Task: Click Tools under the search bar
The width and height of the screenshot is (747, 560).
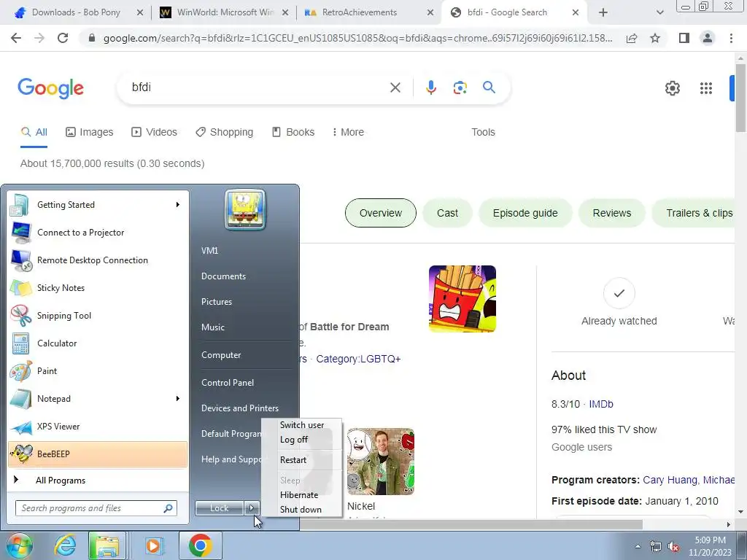Action: tap(483, 132)
